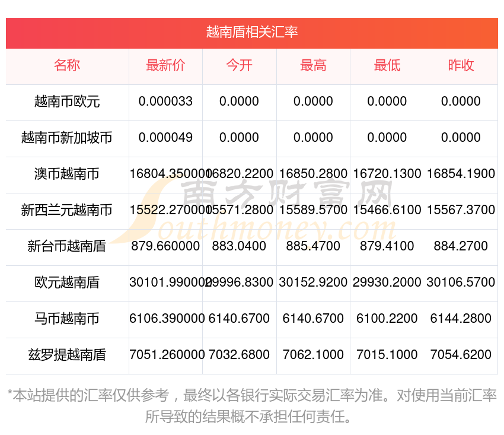This screenshot has width=504, height=435.
Task: Click the previous close 30106.5700
Action: (x=461, y=282)
